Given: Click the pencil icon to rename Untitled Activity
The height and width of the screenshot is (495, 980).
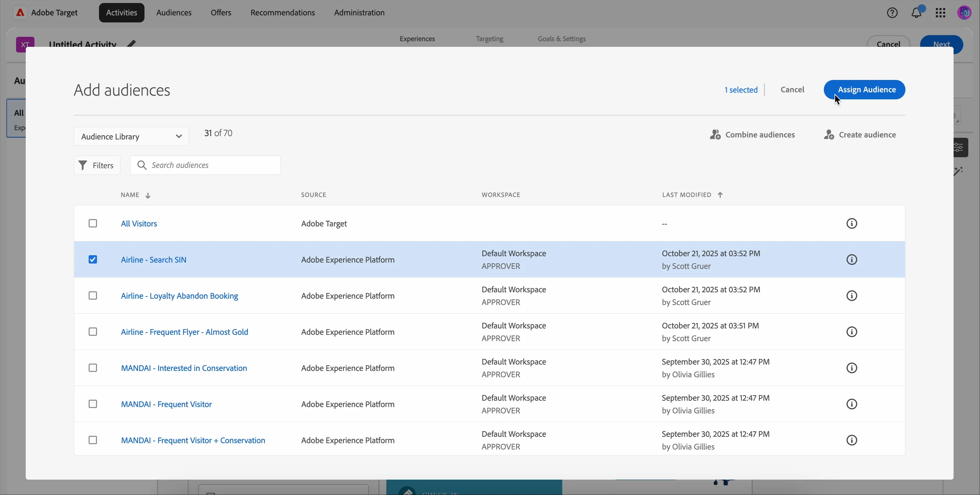Looking at the screenshot, I should [131, 43].
